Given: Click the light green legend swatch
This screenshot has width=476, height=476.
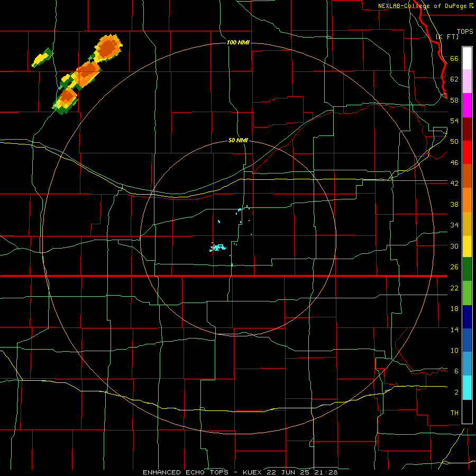Looking at the screenshot, I should pos(467,293).
